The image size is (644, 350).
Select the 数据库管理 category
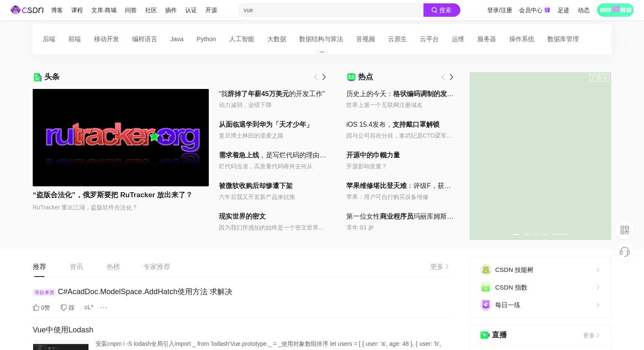[x=563, y=39]
